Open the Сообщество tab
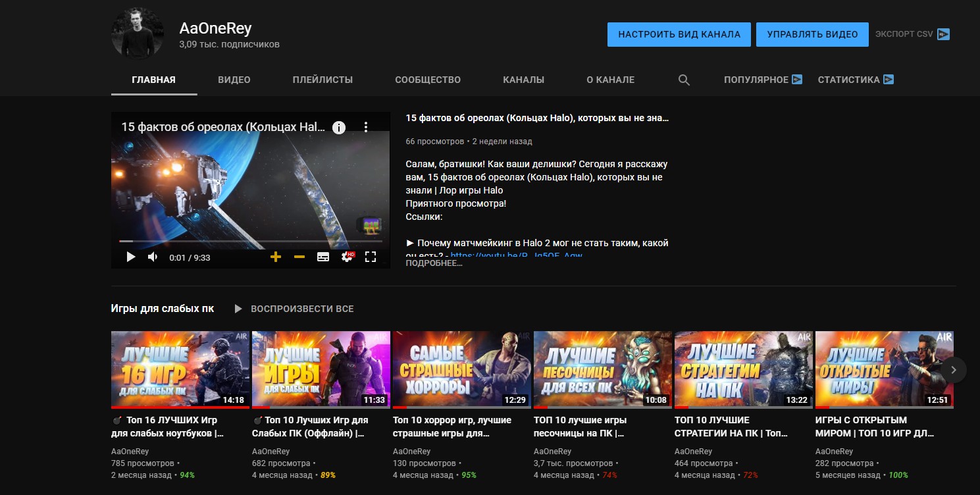The width and height of the screenshot is (980, 495). pyautogui.click(x=428, y=80)
